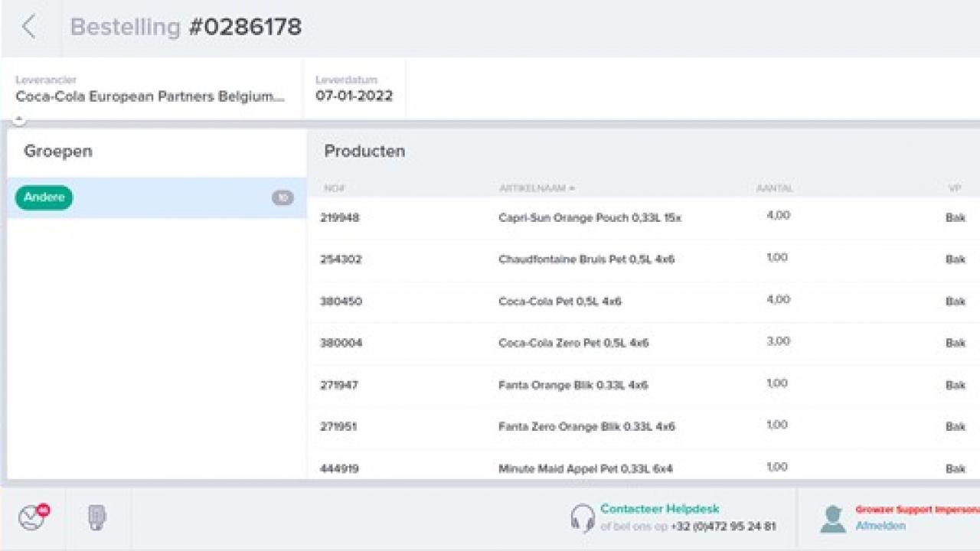Viewport: 980px width, 551px height.
Task: Click quantity 3,00 for Coca-Cola Zero
Action: (x=778, y=341)
